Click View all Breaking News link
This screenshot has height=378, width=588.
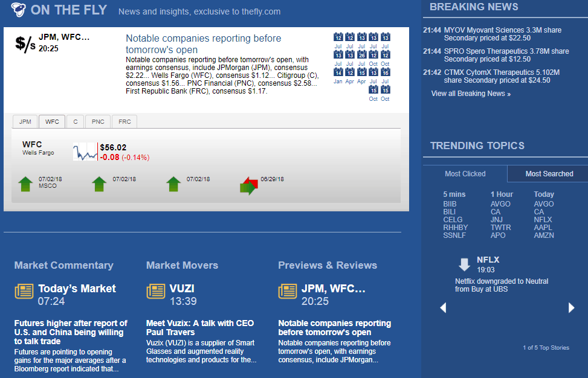471,94
